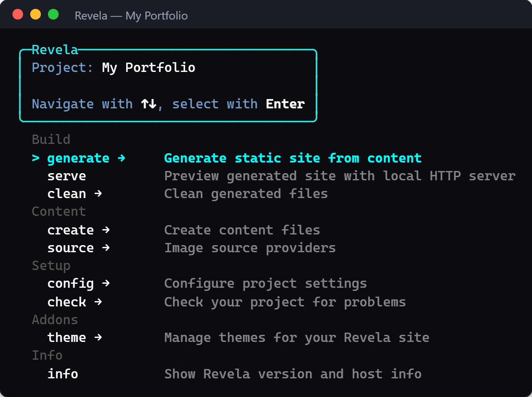Click the 'My Portfolio' project name
This screenshot has width=532, height=397.
pos(149,67)
